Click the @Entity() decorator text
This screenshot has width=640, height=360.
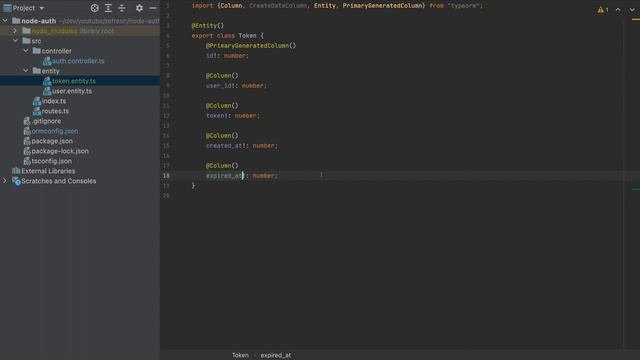208,25
